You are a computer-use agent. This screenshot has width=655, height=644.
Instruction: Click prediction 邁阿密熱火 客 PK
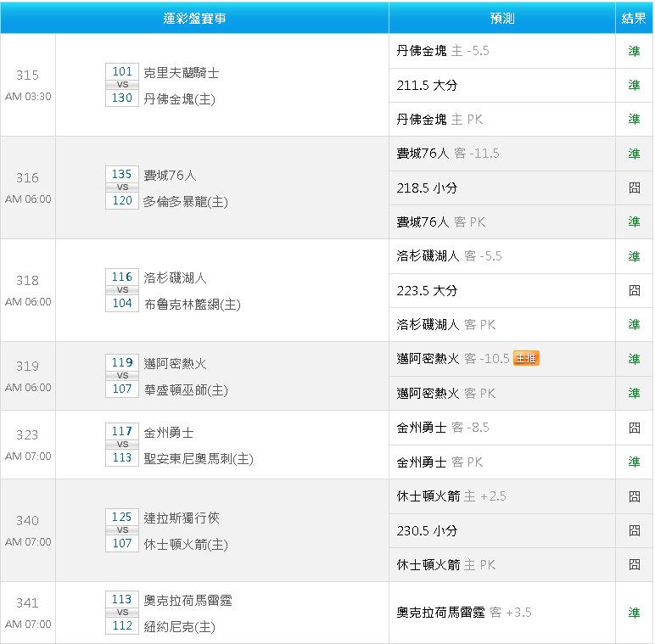click(445, 394)
